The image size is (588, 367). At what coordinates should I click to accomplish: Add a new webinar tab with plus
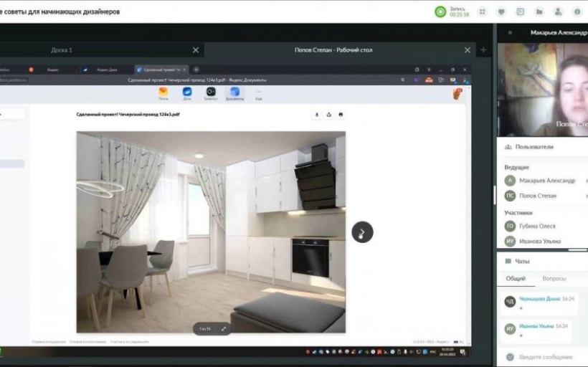coord(483,50)
